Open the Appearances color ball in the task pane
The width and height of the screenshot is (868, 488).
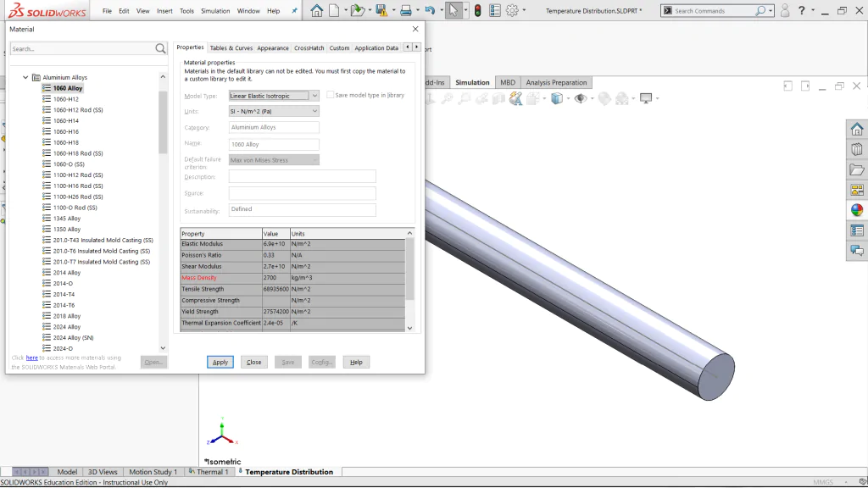click(857, 210)
